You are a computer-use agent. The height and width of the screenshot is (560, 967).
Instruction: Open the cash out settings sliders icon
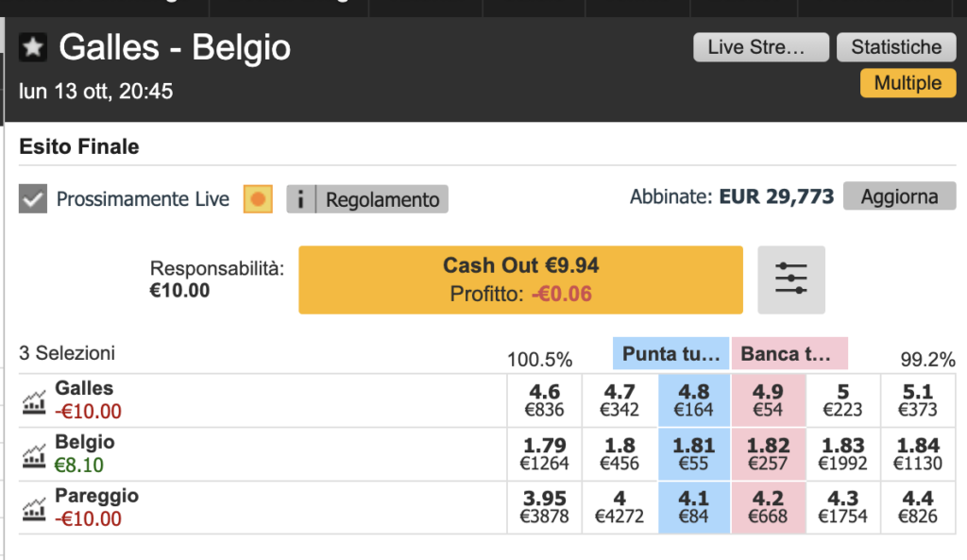[791, 280]
